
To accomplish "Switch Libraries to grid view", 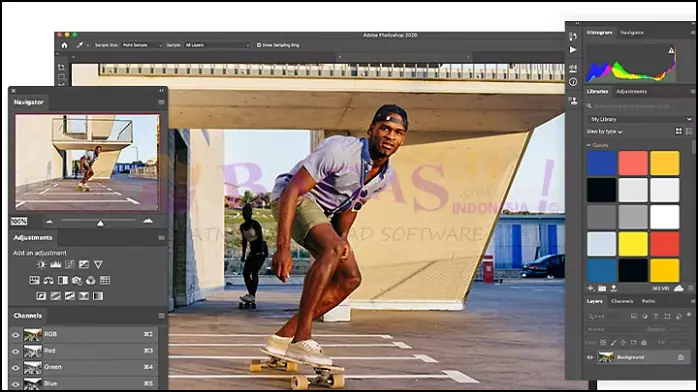I will tap(678, 131).
